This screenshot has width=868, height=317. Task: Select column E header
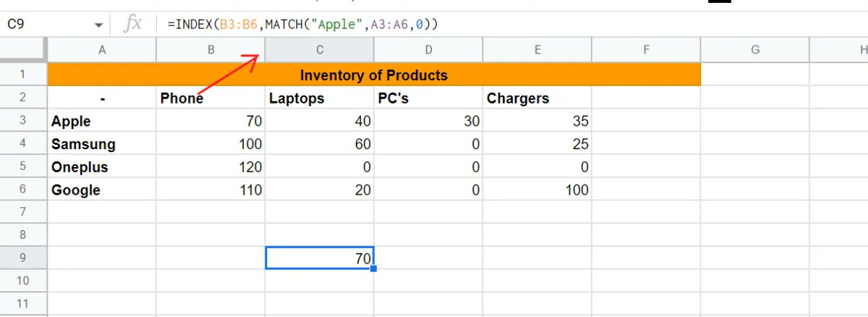(x=537, y=50)
